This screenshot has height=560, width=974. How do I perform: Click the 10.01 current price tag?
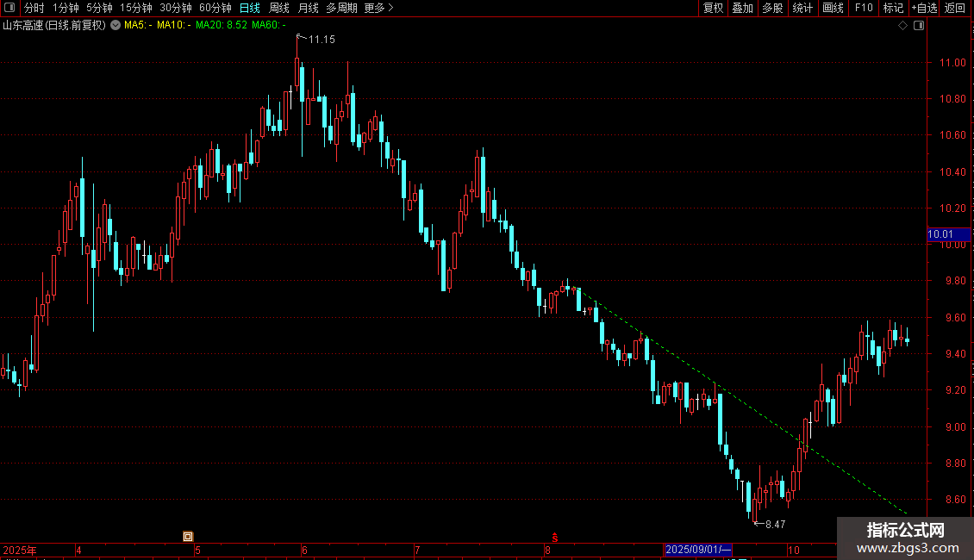(x=948, y=234)
